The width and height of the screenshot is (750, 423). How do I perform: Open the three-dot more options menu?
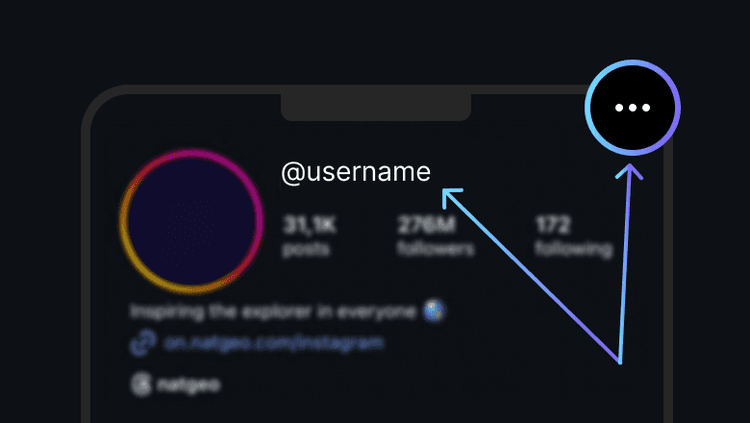(632, 108)
